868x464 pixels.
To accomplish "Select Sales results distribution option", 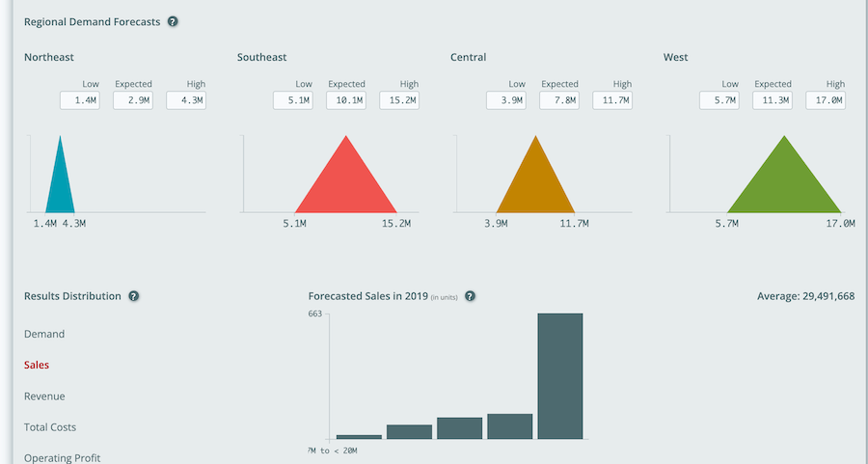I will coord(37,365).
